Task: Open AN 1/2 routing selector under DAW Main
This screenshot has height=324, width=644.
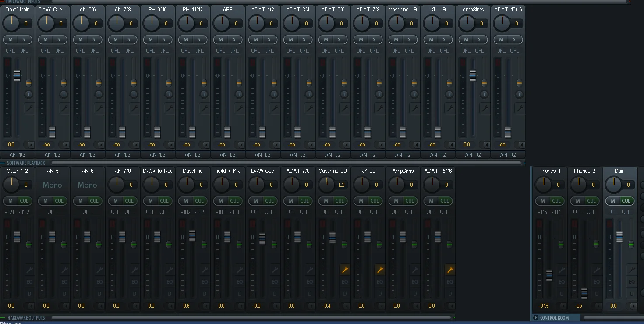Action: [18, 155]
